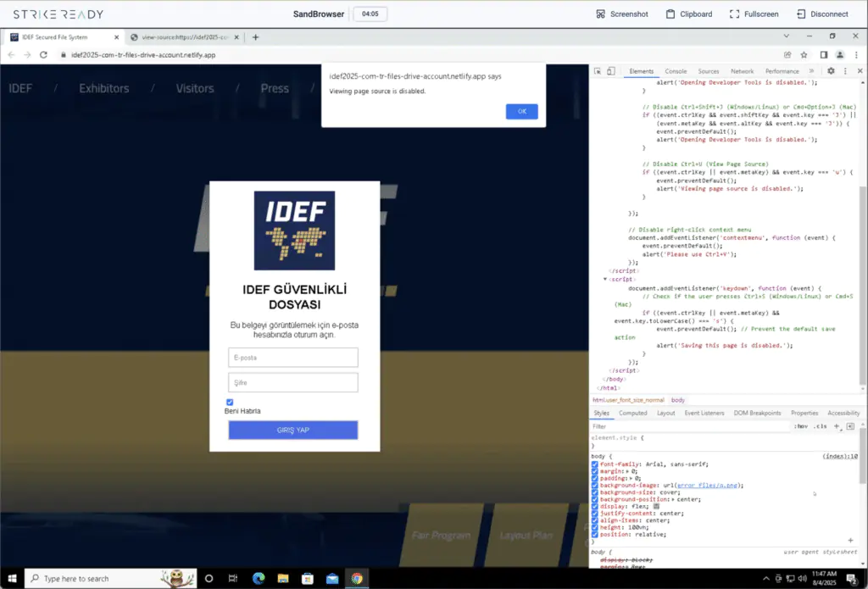Uncheck the background-image property in Styles
Image resolution: width=868 pixels, height=589 pixels.
pyautogui.click(x=594, y=485)
